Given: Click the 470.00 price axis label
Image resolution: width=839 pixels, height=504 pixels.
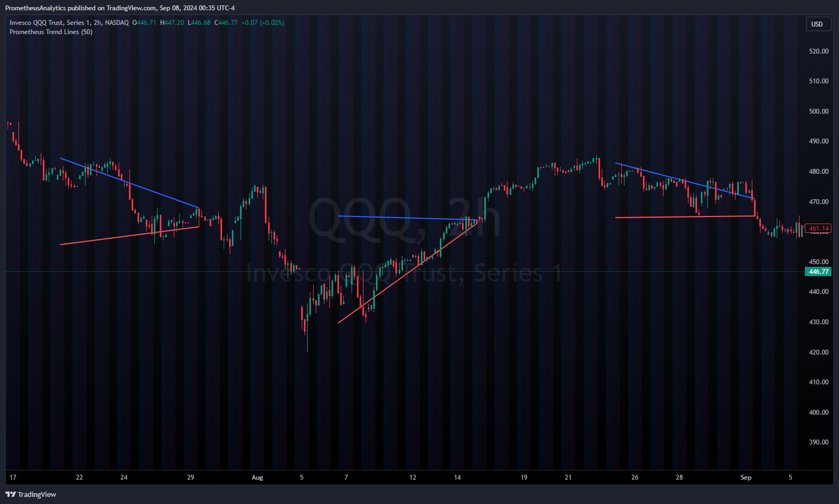Looking at the screenshot, I should point(818,202).
